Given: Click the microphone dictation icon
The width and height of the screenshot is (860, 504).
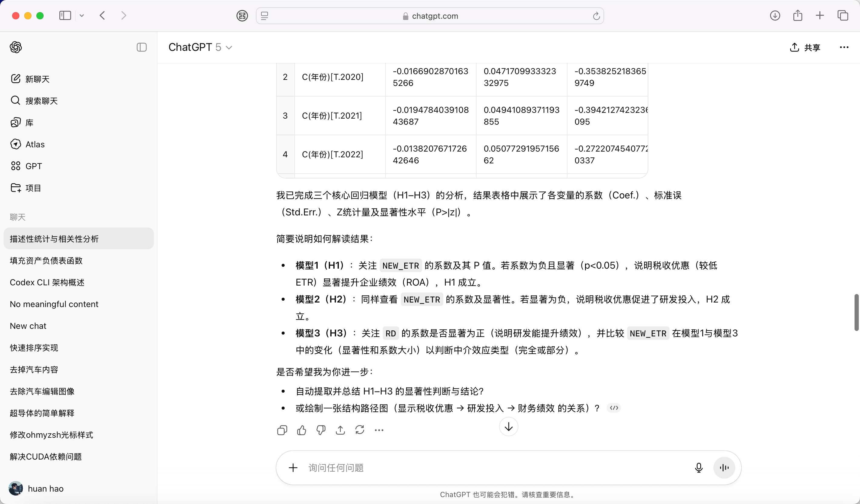Looking at the screenshot, I should (699, 467).
